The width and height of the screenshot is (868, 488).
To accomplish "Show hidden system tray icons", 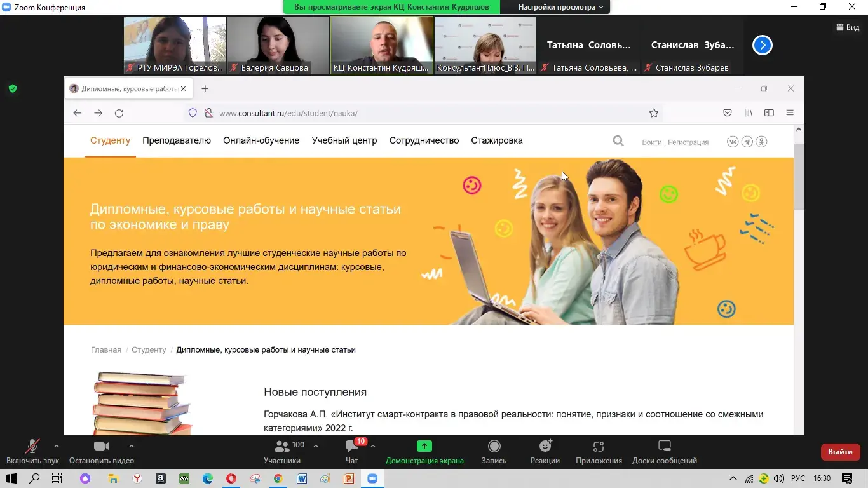I will pyautogui.click(x=733, y=478).
